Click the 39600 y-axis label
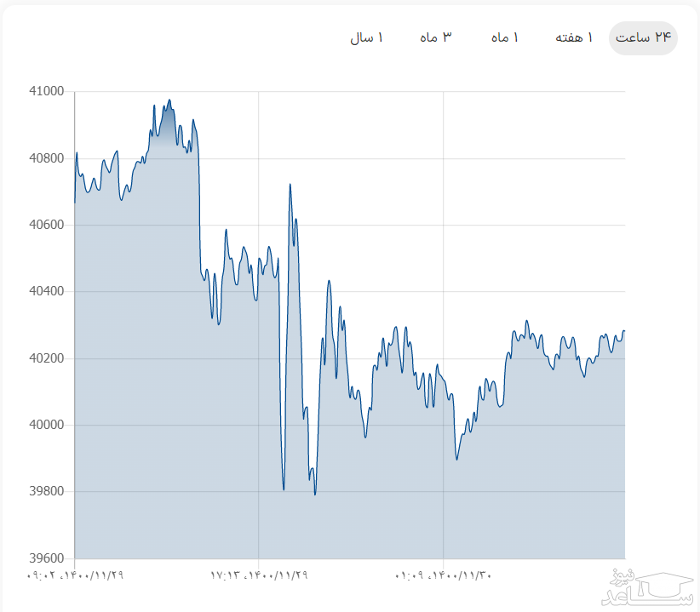Screen dimensions: 700x612 46,558
